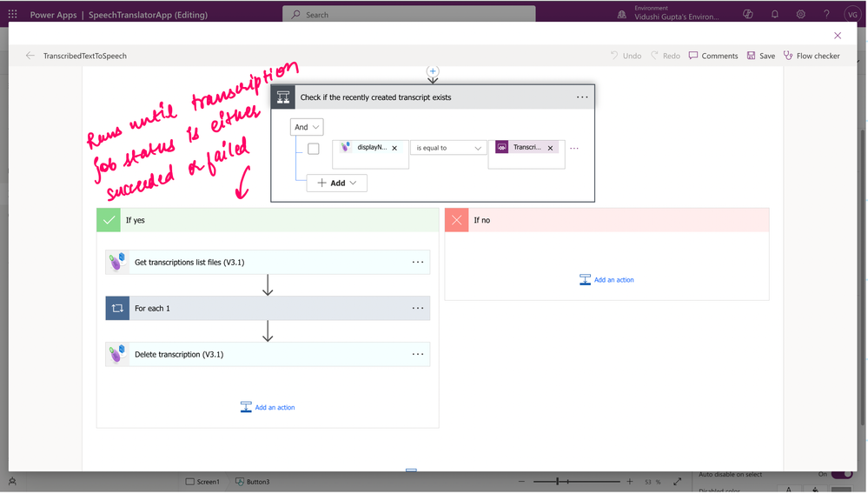Open the settings gear
This screenshot has width=868, height=494.
pyautogui.click(x=800, y=15)
